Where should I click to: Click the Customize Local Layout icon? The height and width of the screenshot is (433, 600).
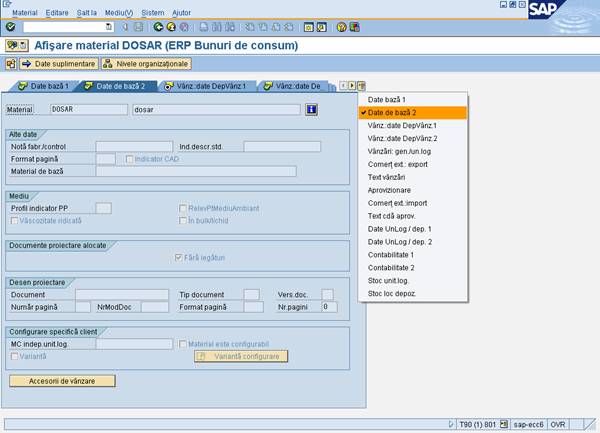coord(355,27)
